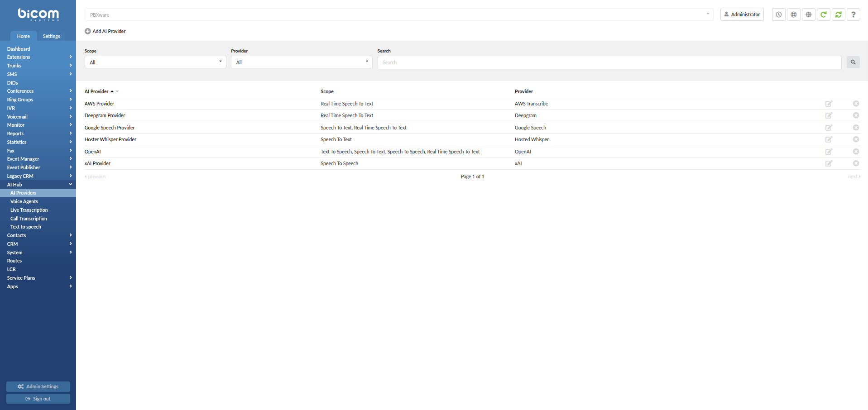This screenshot has width=868, height=410.
Task: Click the magnifier search button
Action: coord(853,62)
